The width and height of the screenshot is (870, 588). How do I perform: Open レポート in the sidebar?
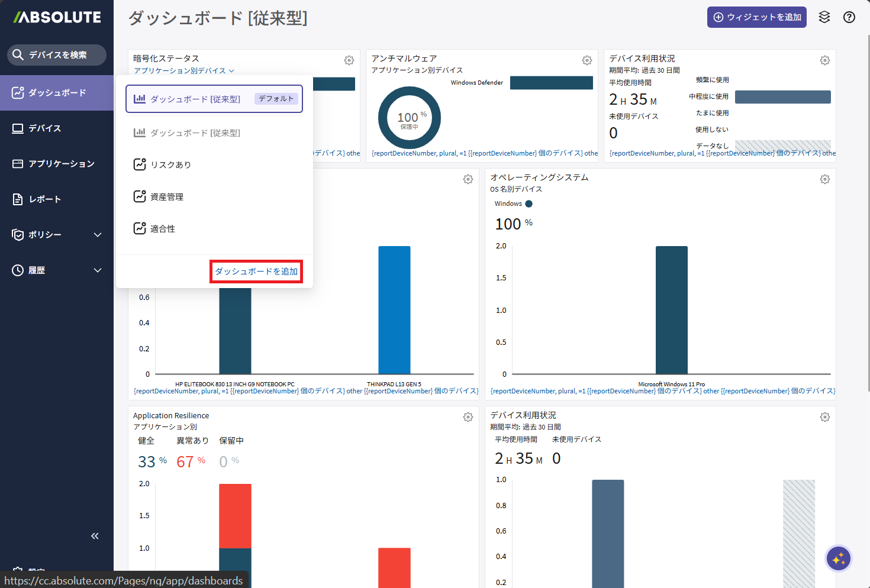(45, 199)
